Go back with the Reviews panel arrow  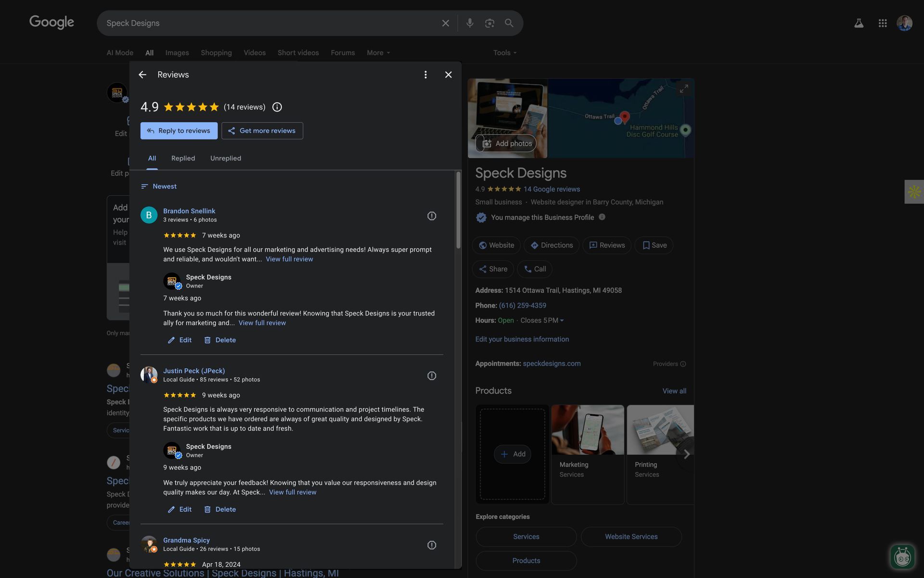(142, 75)
